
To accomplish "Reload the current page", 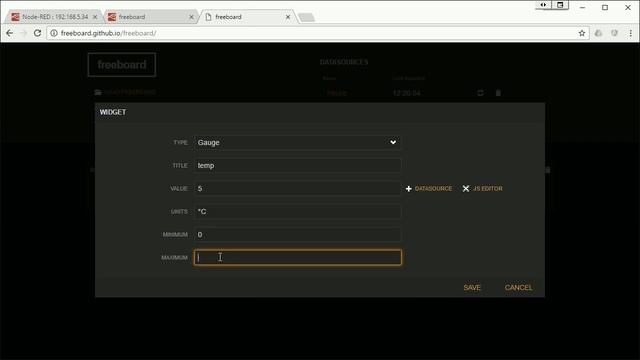I will point(38,33).
